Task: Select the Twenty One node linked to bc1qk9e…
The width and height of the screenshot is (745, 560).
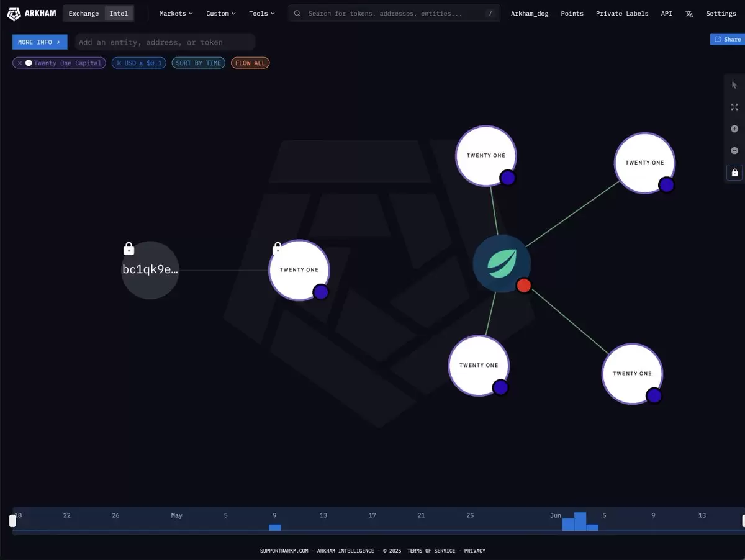Action: coord(299,270)
